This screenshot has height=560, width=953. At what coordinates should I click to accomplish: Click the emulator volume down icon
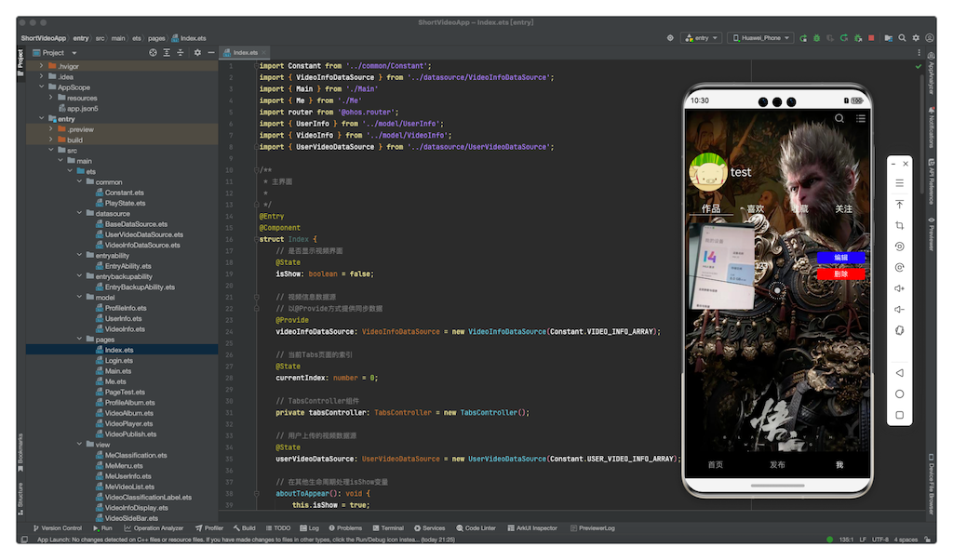tap(900, 309)
